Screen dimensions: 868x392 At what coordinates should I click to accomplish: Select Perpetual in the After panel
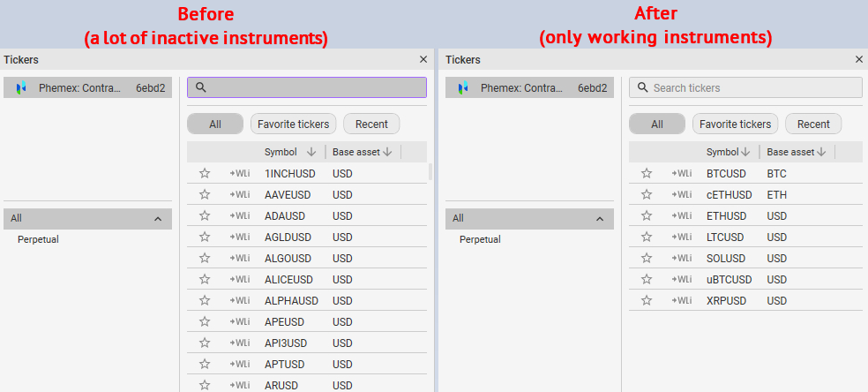pyautogui.click(x=480, y=239)
